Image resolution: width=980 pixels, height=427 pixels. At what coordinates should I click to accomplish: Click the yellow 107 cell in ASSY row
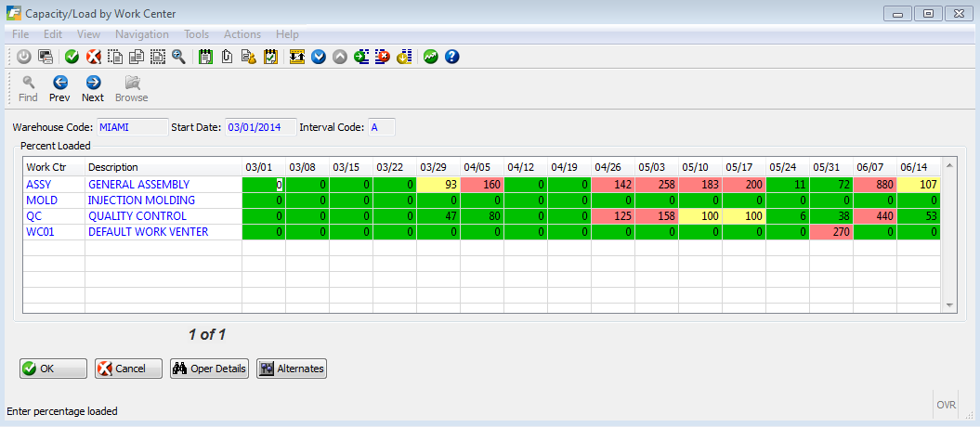919,184
